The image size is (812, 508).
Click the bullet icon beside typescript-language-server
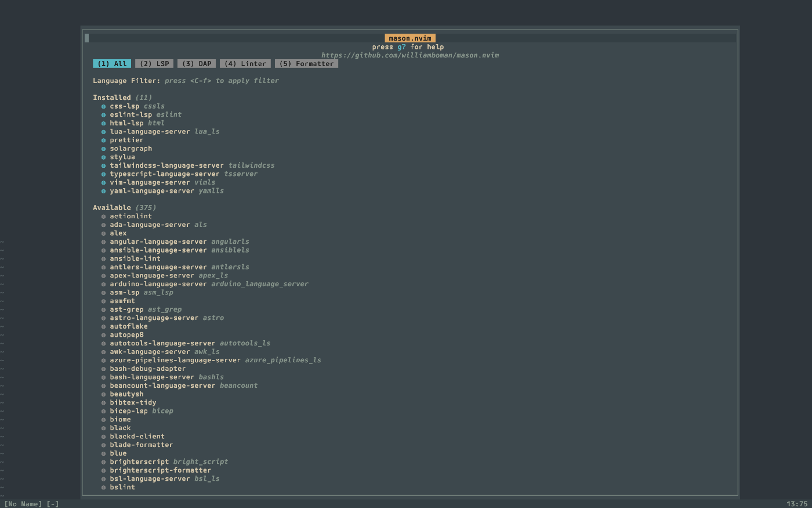(104, 174)
